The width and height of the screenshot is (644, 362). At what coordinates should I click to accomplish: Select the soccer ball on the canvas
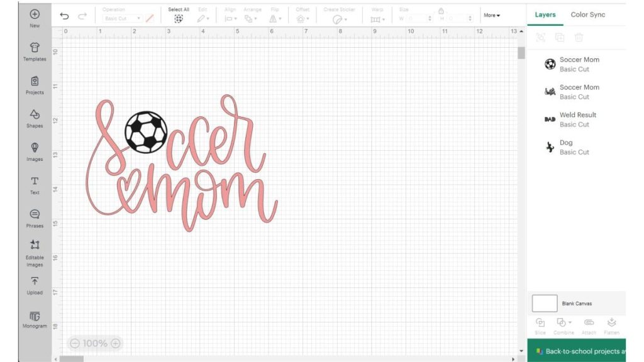(146, 132)
